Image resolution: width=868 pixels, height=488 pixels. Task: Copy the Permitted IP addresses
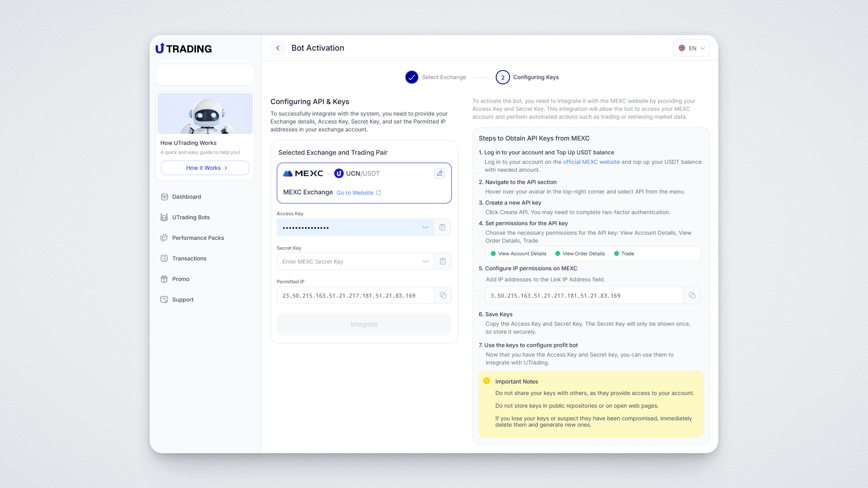(443, 295)
